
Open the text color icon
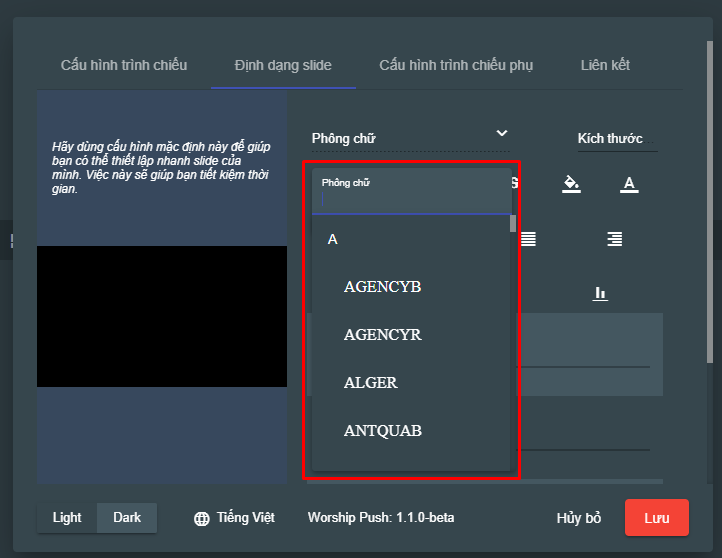coord(629,184)
